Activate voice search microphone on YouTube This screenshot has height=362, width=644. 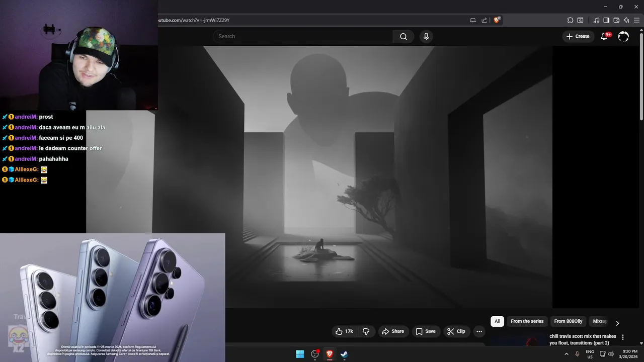point(426,36)
